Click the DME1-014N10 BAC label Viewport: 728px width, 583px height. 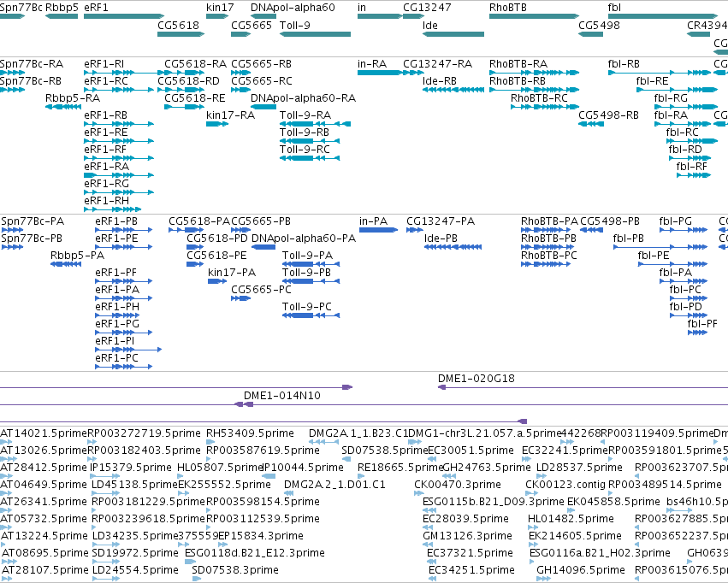pos(281,396)
